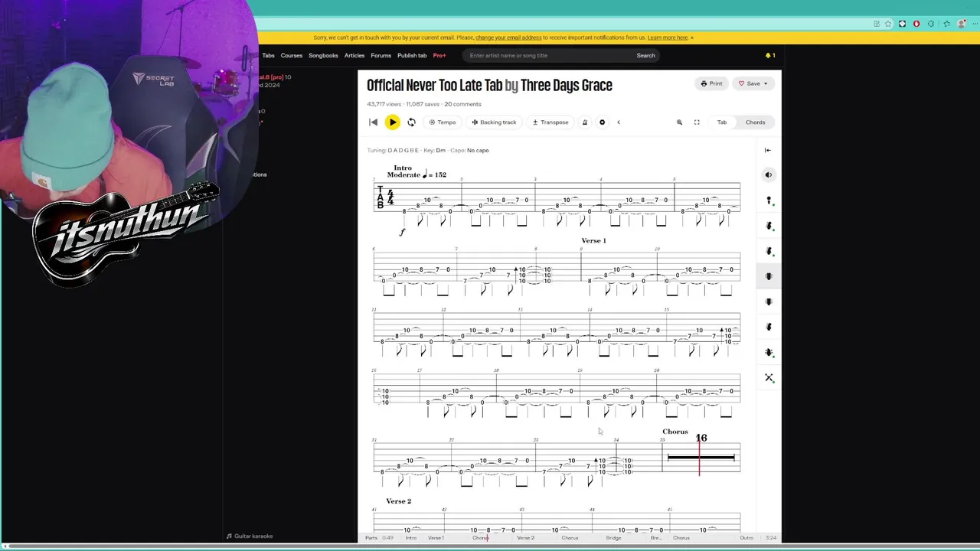Select the vocal microphone track icon

[769, 201]
